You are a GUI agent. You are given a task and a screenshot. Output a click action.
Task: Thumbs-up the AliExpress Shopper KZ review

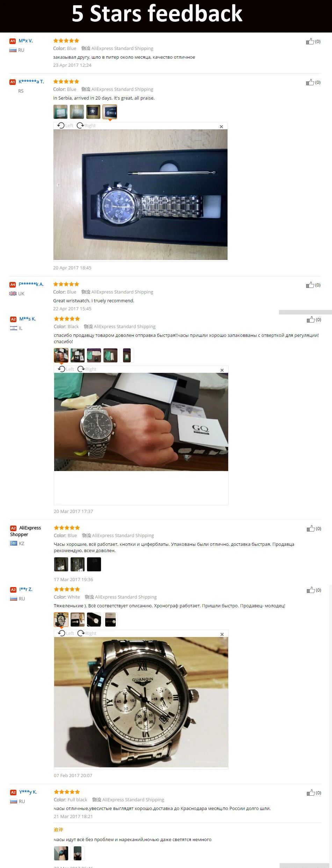coord(311,529)
